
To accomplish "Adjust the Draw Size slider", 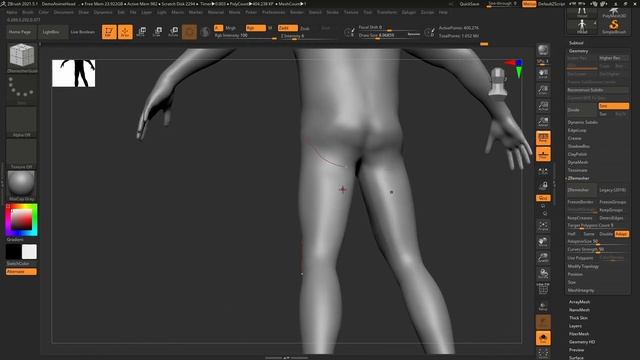I will click(x=389, y=36).
